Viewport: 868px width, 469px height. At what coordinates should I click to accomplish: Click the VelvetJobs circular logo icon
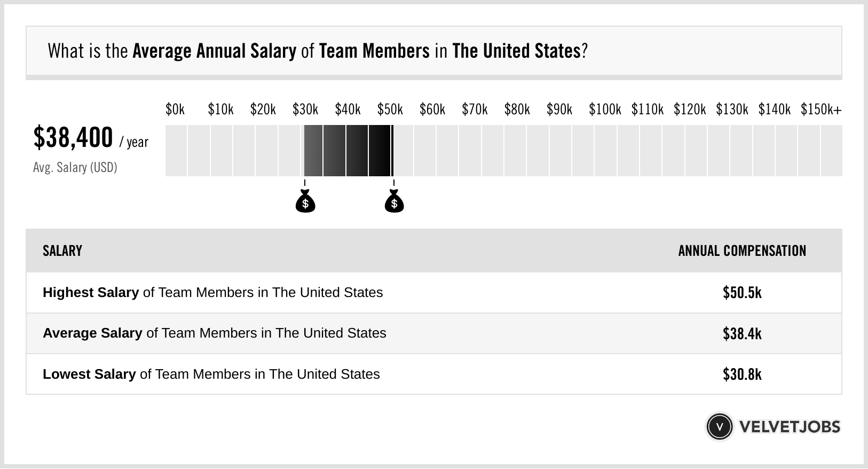tap(719, 426)
